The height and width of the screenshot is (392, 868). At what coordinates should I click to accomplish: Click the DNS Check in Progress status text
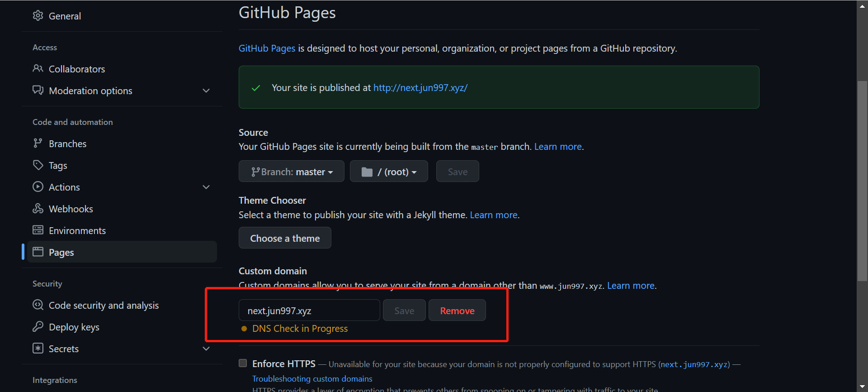pos(300,329)
